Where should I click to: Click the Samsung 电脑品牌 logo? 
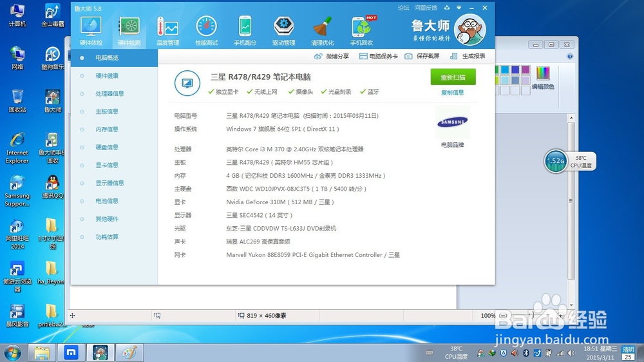coord(452,122)
